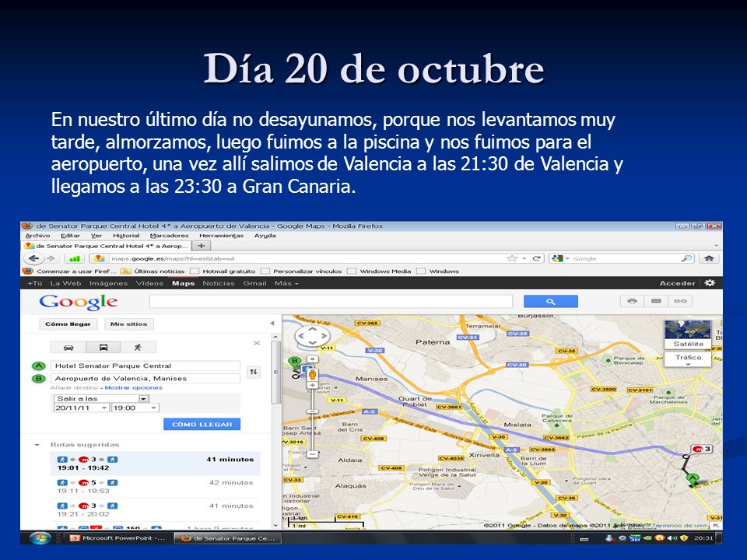Image resolution: width=747 pixels, height=560 pixels.
Task: Collapse Rutas sugeridas section triangle
Action: pos(37,445)
